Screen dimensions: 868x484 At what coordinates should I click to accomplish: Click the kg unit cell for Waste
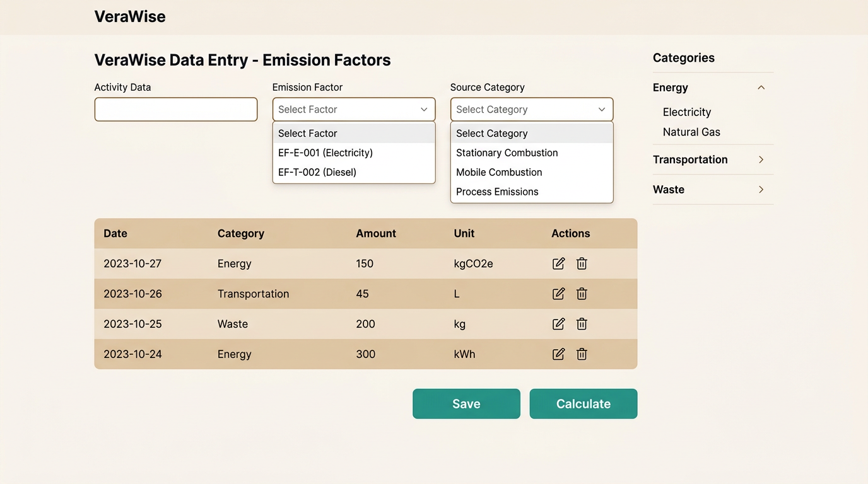pos(460,324)
